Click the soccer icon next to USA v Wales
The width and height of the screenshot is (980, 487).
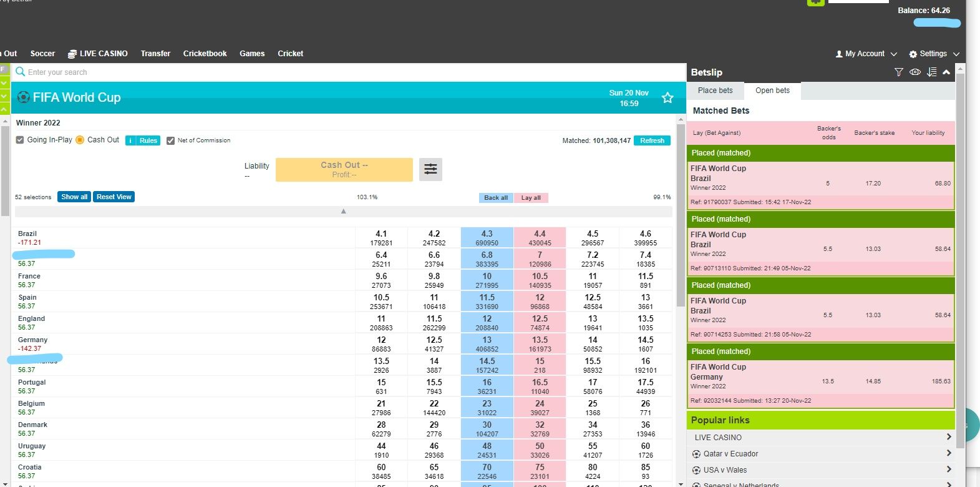click(x=697, y=470)
